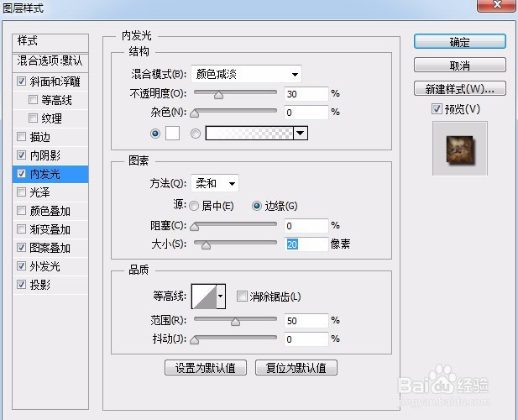Select the 描边 style entry
Screen dimensions: 518x420
point(50,136)
